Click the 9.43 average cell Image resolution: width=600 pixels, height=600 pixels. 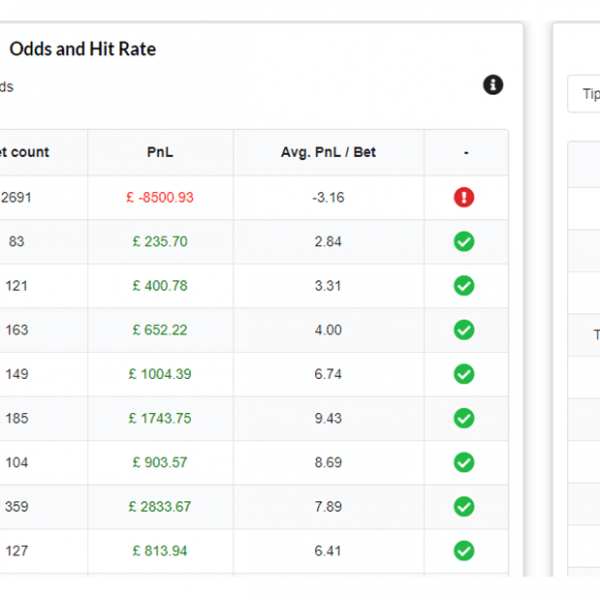point(328,418)
